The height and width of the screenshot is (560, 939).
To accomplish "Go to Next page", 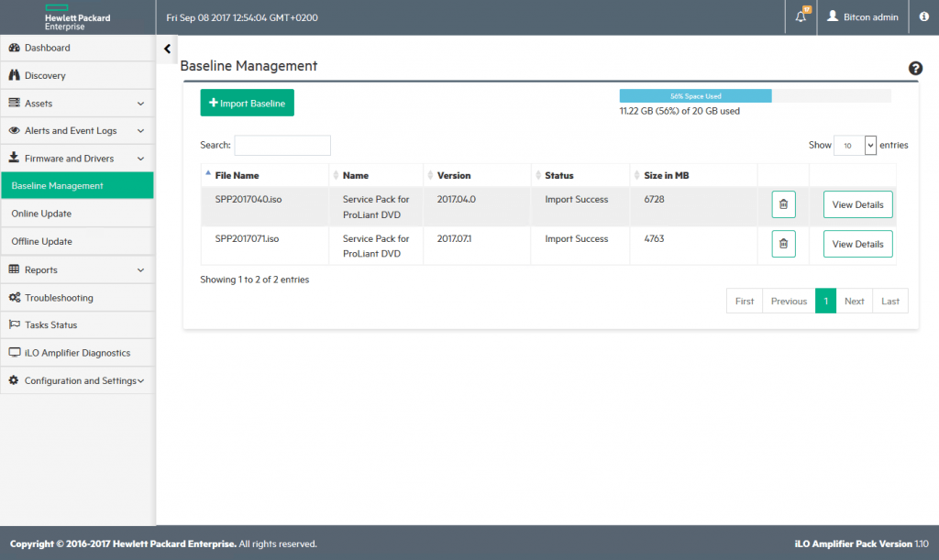I will (x=854, y=301).
